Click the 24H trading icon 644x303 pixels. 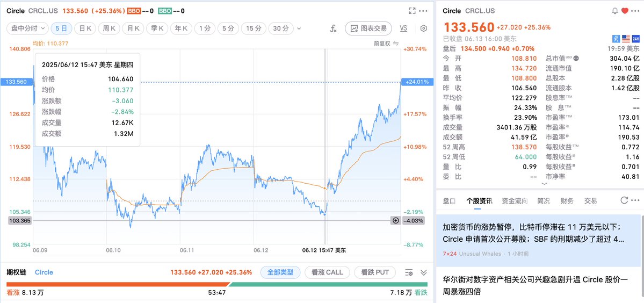635,39
